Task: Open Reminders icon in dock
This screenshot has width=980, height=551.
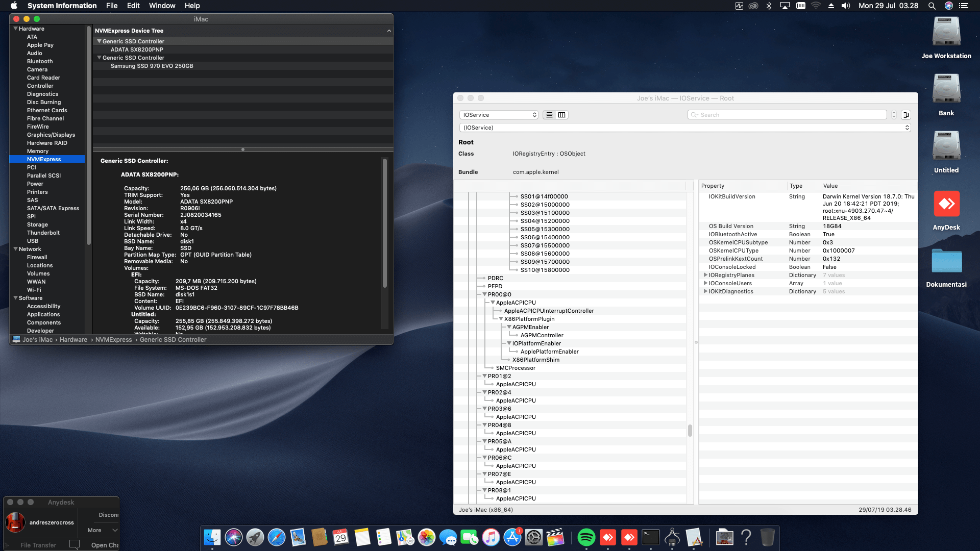Action: click(x=384, y=537)
